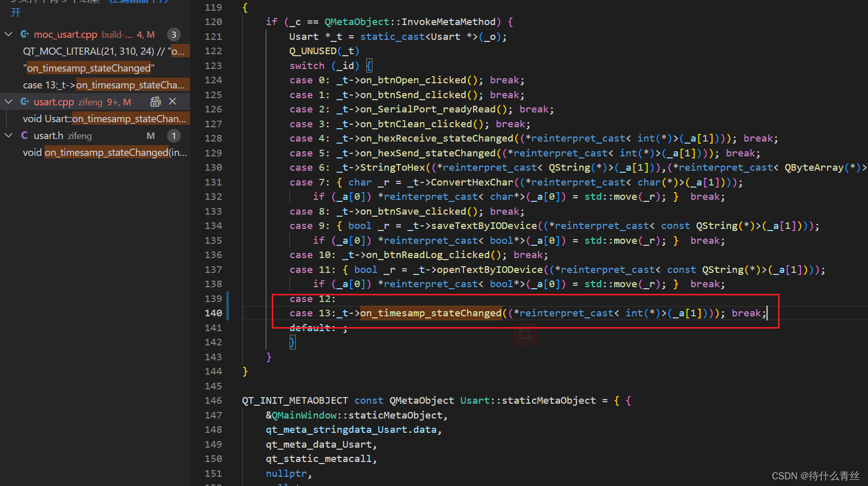This screenshot has width=868, height=486.
Task: Click the 'M' modified marker on usart.h row
Action: tap(151, 135)
